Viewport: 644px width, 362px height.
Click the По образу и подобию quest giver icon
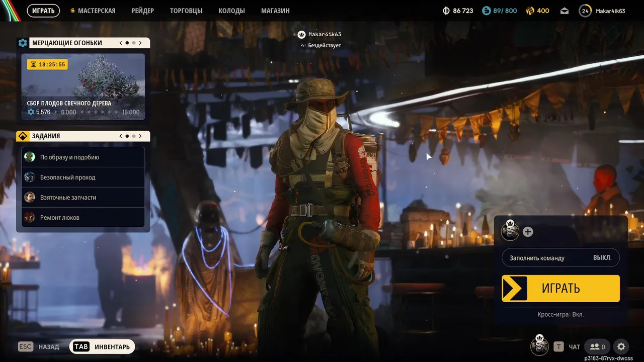coord(30,157)
